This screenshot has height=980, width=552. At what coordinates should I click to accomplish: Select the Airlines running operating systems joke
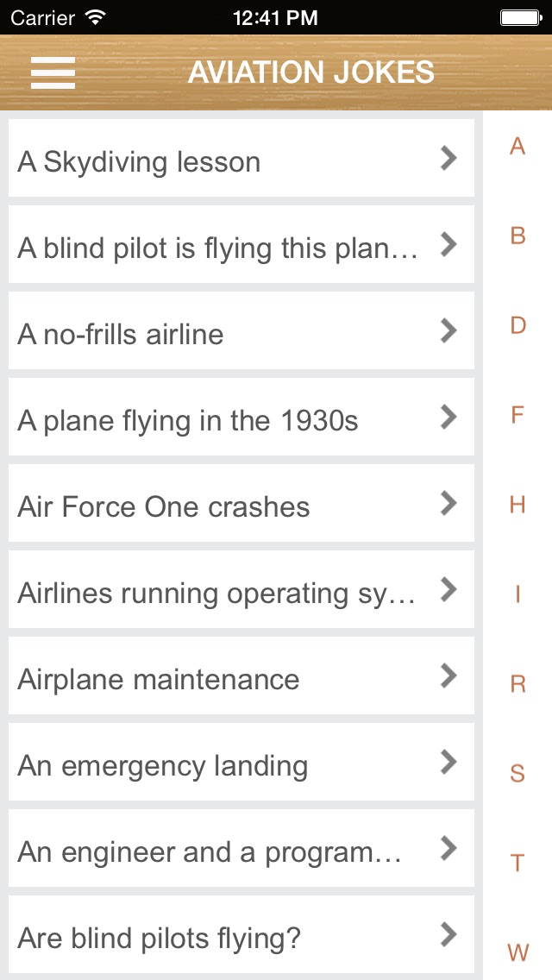click(217, 594)
